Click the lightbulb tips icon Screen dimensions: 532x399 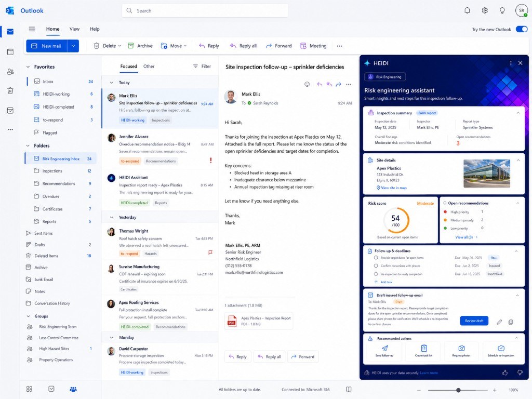tap(502, 10)
